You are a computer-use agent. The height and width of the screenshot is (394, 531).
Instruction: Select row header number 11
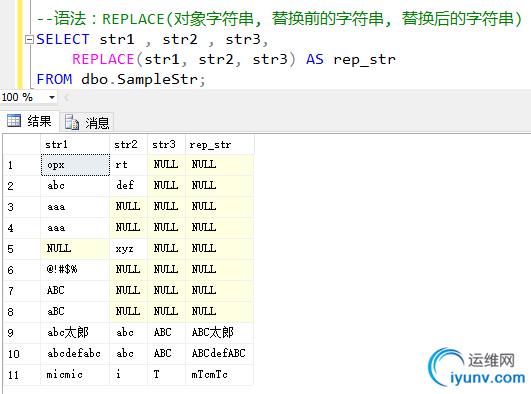tap(22, 375)
